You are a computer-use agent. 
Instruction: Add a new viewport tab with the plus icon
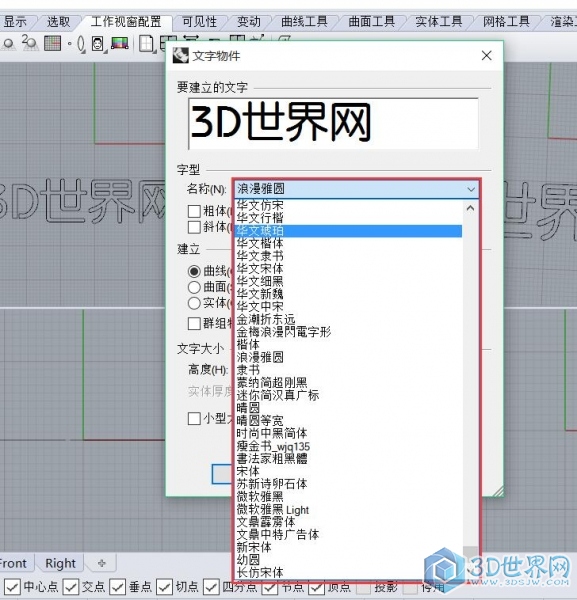coord(101,563)
